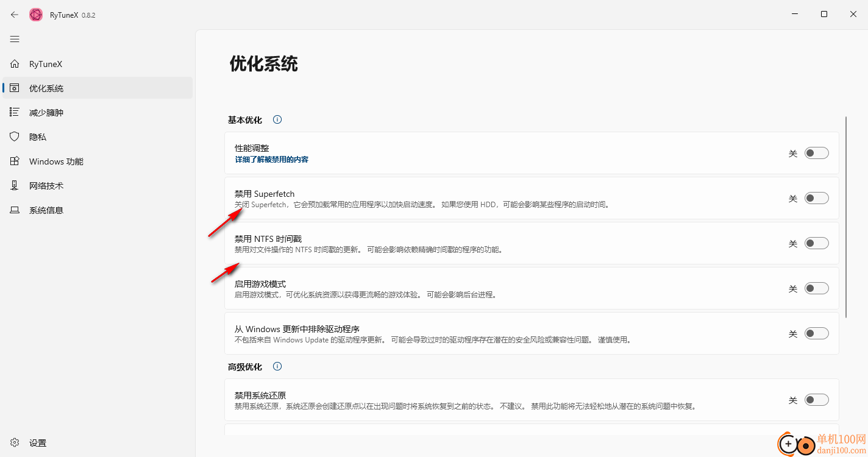Enable the 性能调整 switch
The height and width of the screenshot is (457, 868).
pos(817,154)
